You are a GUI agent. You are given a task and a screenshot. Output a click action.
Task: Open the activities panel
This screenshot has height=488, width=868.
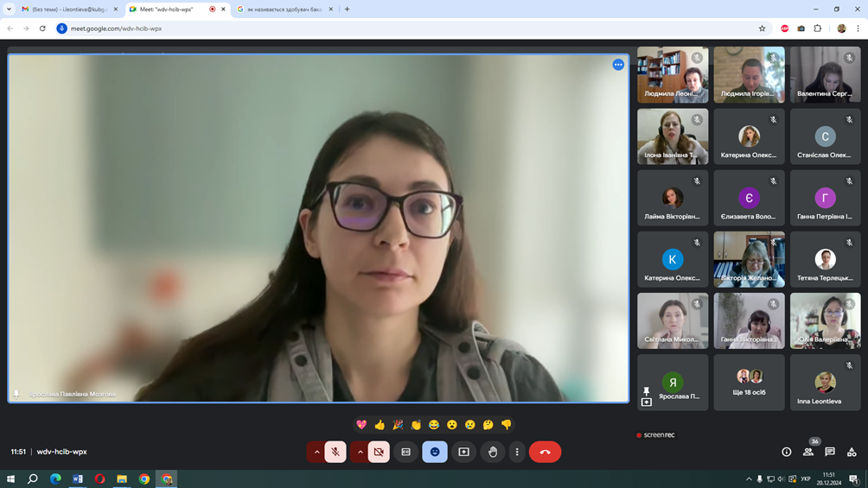point(852,452)
